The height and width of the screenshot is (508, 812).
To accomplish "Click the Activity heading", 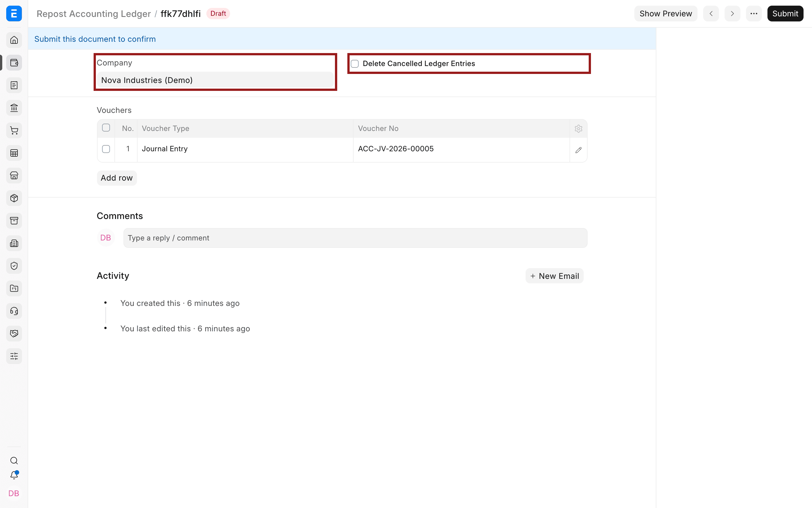I will click(113, 275).
